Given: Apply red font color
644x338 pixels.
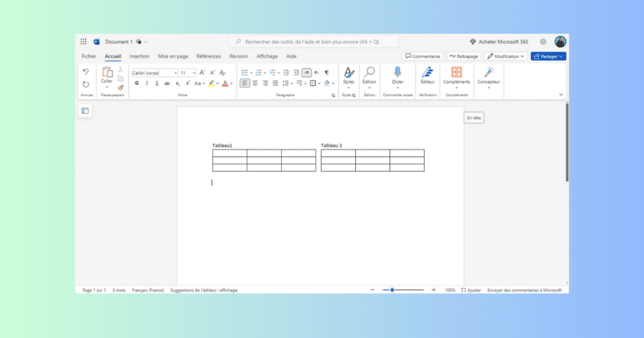Looking at the screenshot, I should [x=225, y=84].
